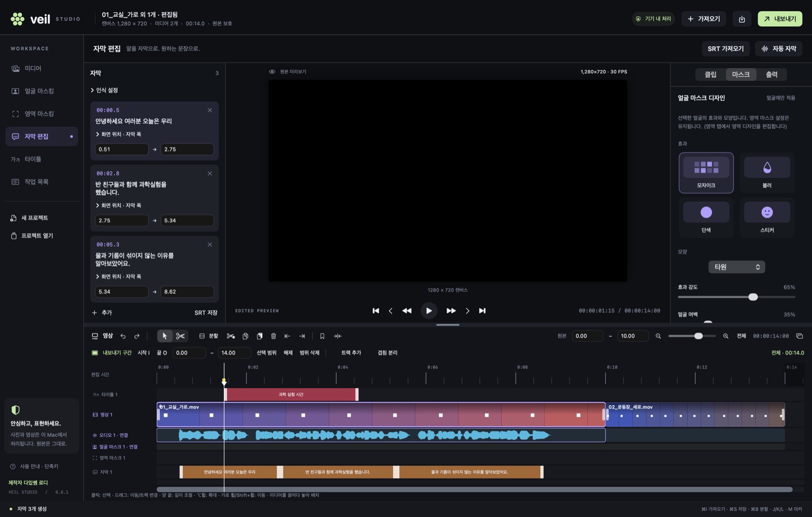Click the 내보내기 export button
The width and height of the screenshot is (812, 517).
(780, 19)
